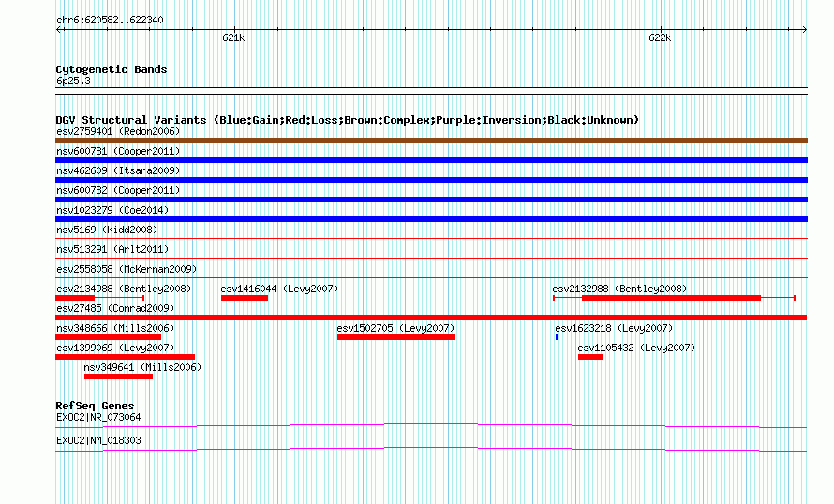Click the magenta EXOC2 NR_073064 transcript line
834x504 pixels.
(431, 425)
